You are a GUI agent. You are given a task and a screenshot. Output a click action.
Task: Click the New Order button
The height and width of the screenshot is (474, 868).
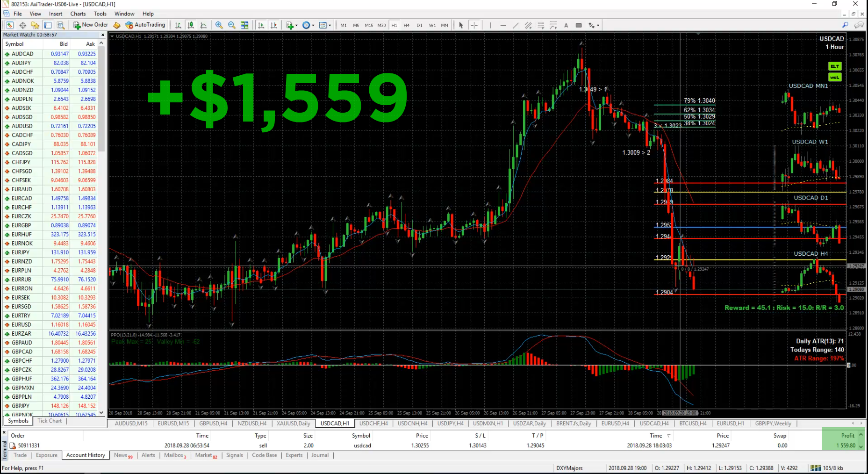[91, 25]
